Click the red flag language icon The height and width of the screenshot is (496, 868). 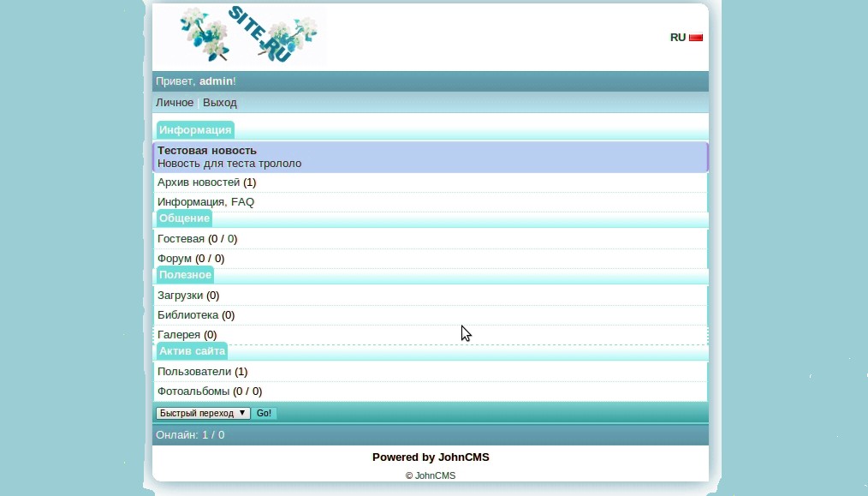(x=696, y=38)
